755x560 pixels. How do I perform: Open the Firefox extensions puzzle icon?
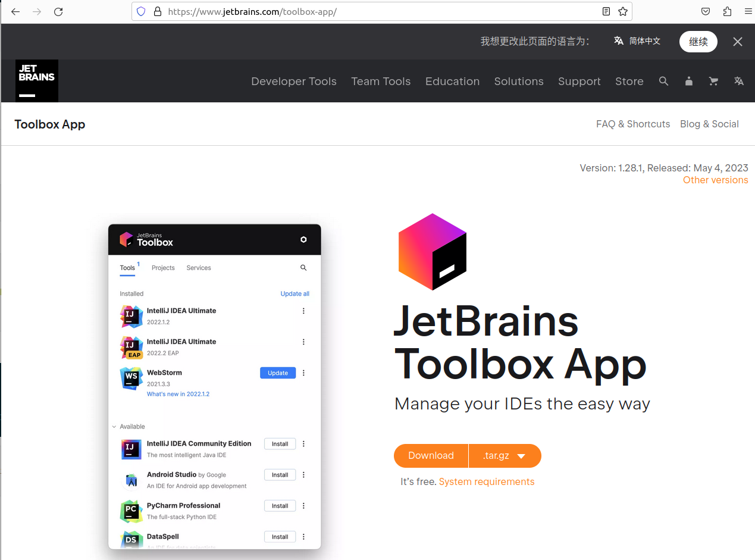click(x=727, y=11)
